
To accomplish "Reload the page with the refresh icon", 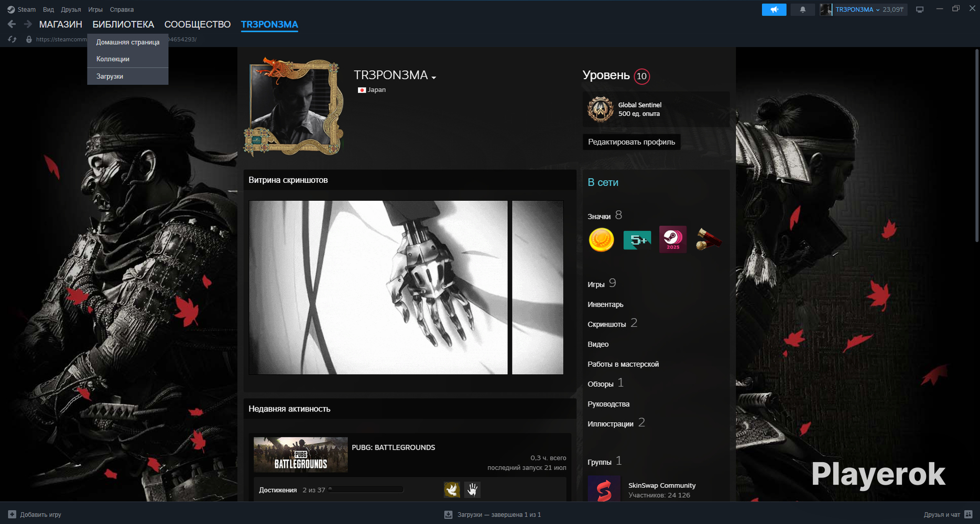I will pyautogui.click(x=12, y=39).
